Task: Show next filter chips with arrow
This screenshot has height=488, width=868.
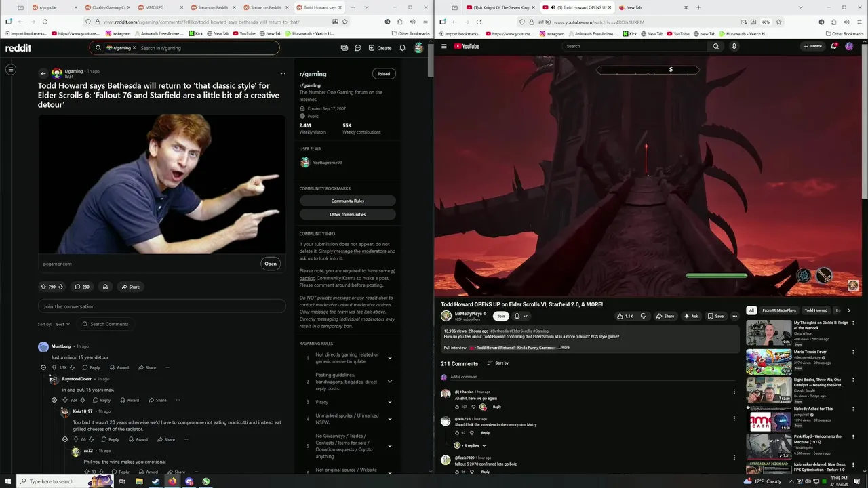Action: (x=848, y=310)
